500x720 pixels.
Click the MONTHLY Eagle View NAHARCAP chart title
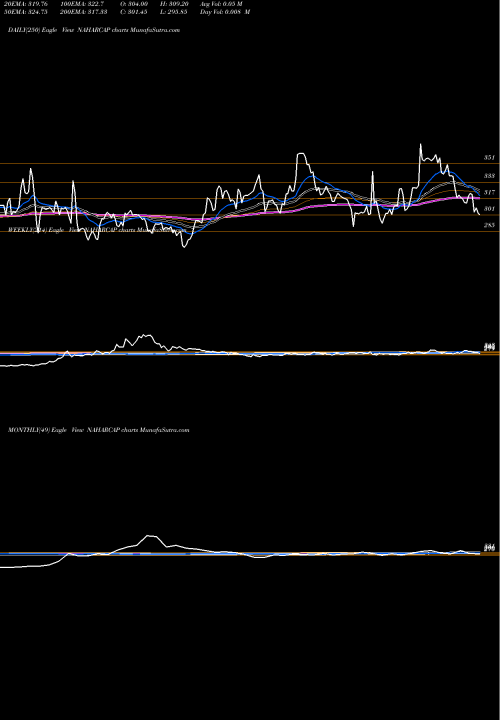(99, 430)
